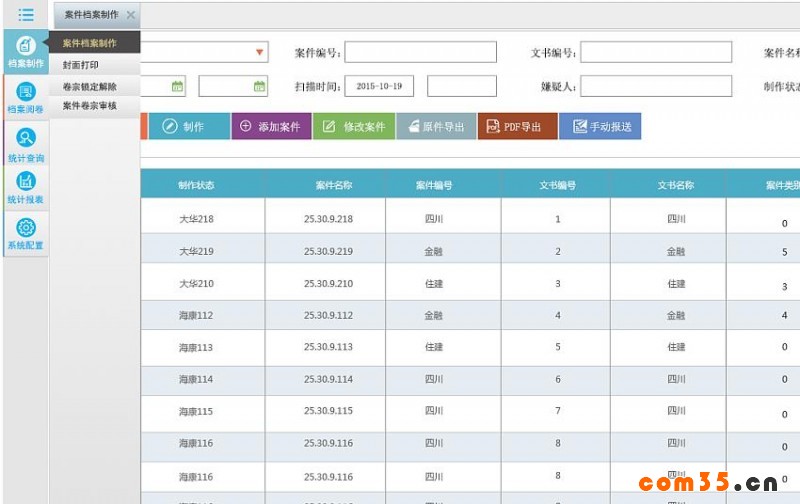Click the 原件导出 button
The width and height of the screenshot is (800, 504).
(x=436, y=126)
